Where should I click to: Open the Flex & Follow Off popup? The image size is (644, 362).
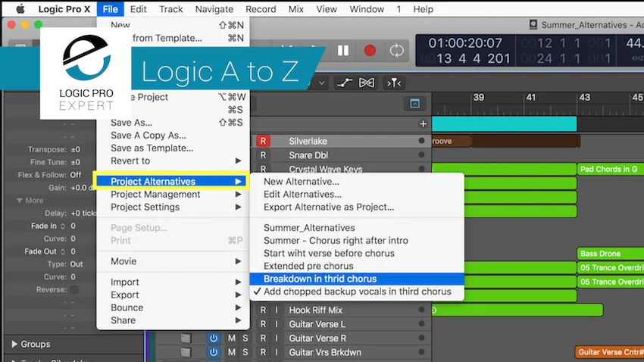pos(76,175)
